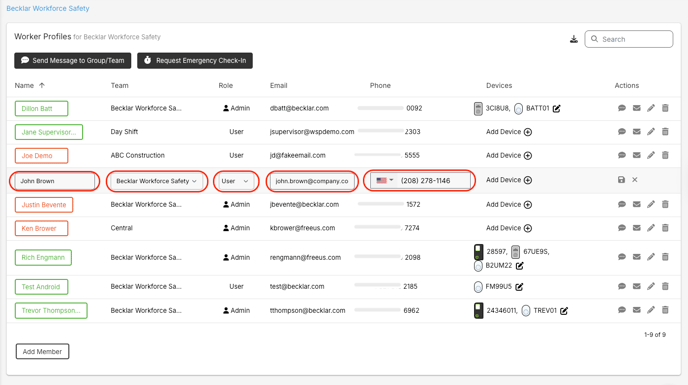Click the Becklar Workforce Safety breadcrumb link
The image size is (688, 385).
(x=48, y=8)
